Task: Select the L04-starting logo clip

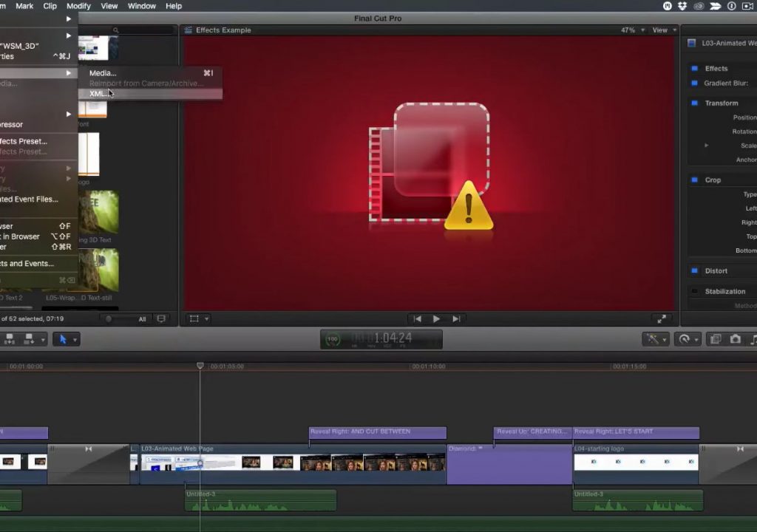Action: tap(636, 465)
